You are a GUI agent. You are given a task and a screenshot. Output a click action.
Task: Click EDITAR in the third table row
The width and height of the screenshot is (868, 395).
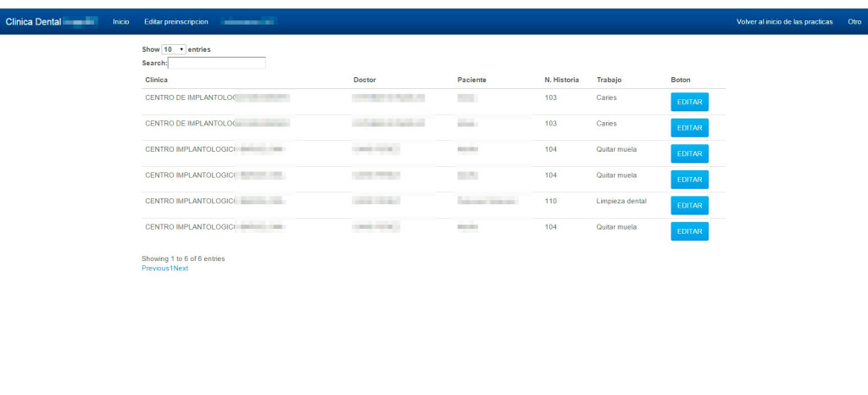(x=689, y=153)
